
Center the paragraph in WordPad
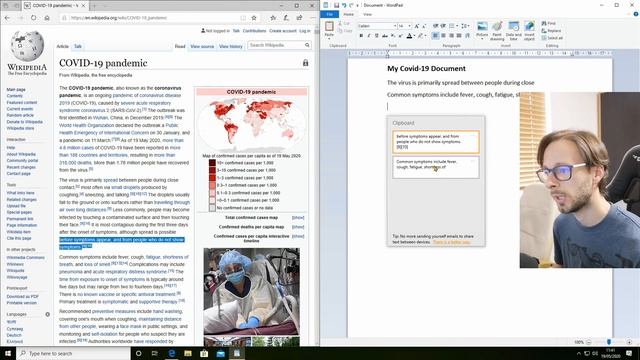pos(443,36)
